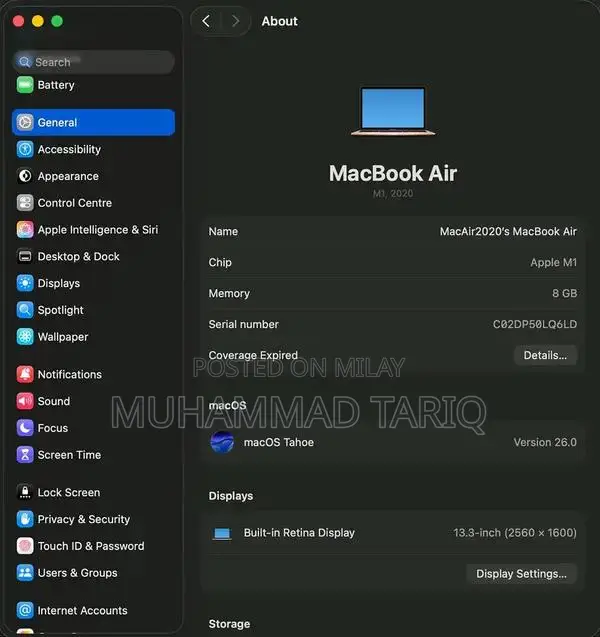Open the Wallpaper icon

[25, 337]
